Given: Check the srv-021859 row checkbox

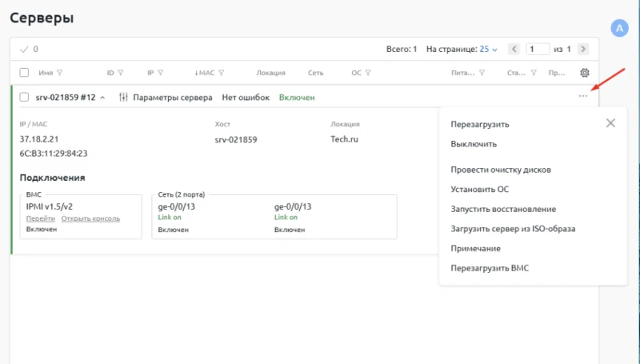Looking at the screenshot, I should (x=24, y=98).
